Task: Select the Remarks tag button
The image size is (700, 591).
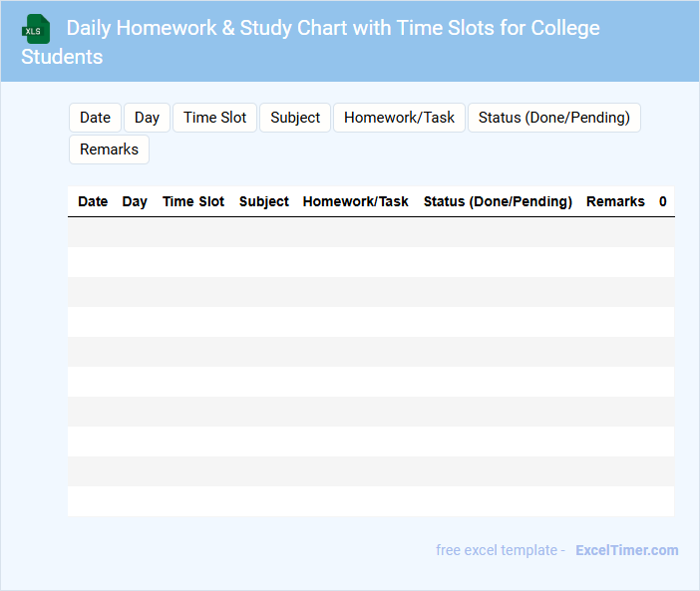Action: pos(109,149)
